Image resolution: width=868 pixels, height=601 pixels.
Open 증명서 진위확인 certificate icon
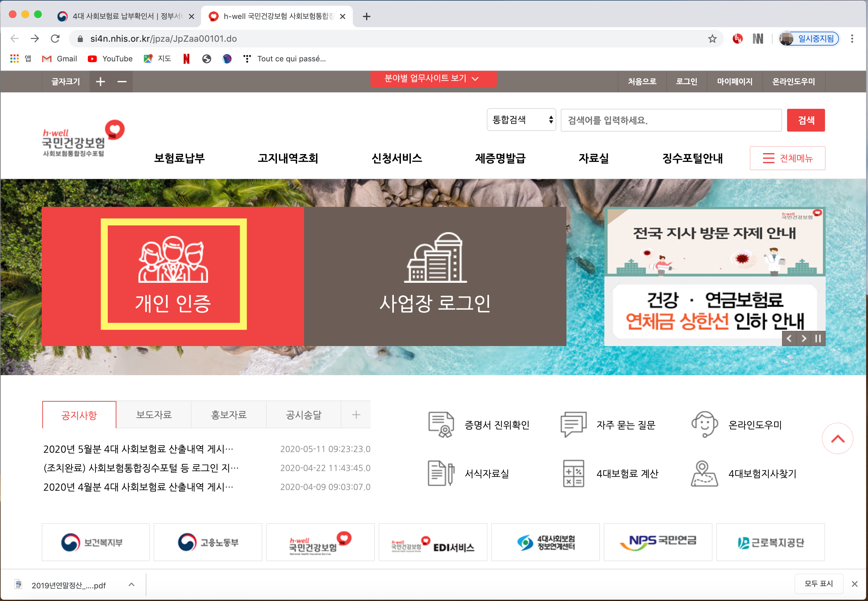point(441,424)
